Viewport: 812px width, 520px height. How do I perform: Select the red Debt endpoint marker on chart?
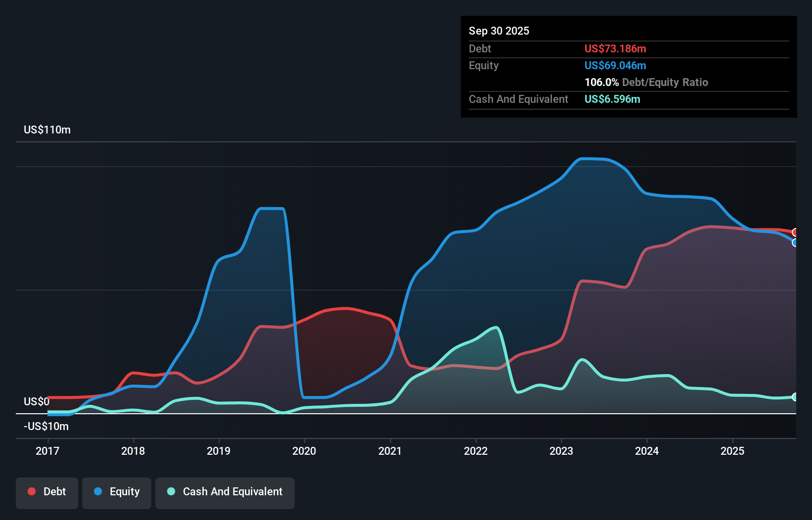click(x=795, y=231)
